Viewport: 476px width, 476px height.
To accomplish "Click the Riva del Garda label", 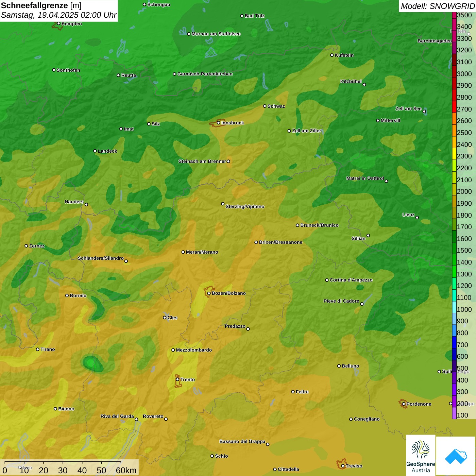I will click(x=117, y=416).
